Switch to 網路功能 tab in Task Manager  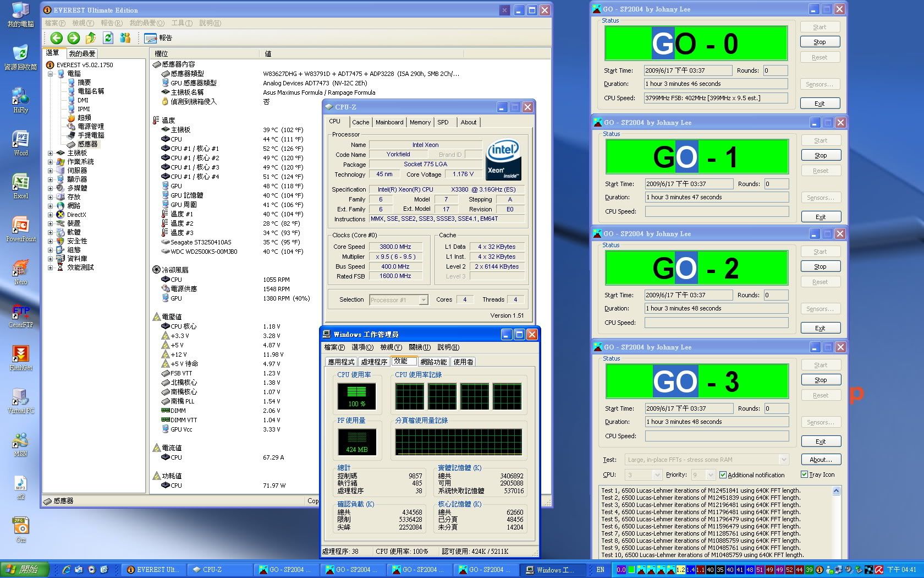(x=433, y=362)
